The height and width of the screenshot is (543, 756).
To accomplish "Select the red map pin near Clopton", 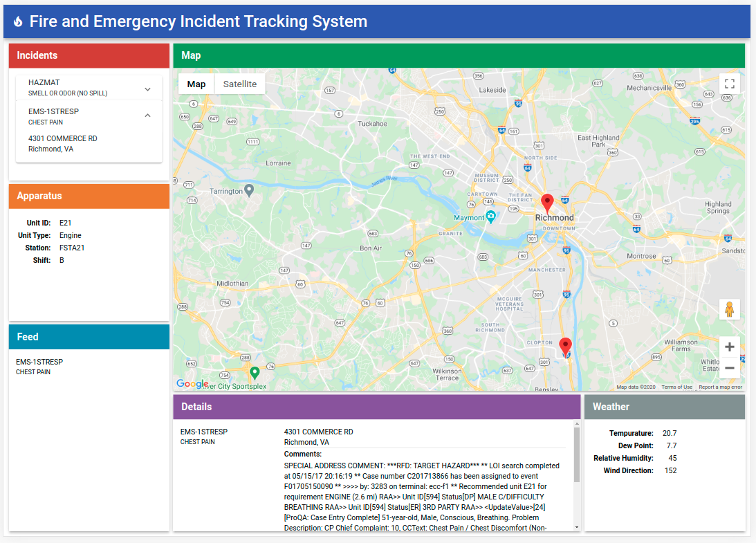I will coord(565,346).
